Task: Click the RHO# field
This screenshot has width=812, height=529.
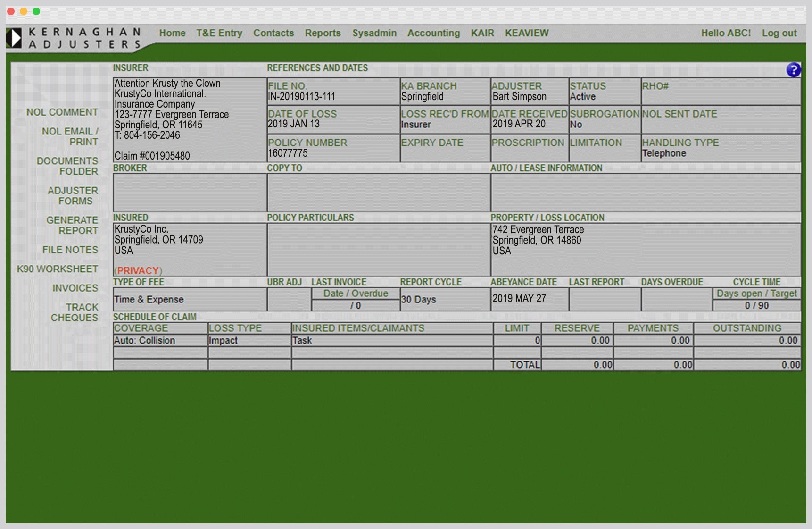Action: [x=721, y=92]
